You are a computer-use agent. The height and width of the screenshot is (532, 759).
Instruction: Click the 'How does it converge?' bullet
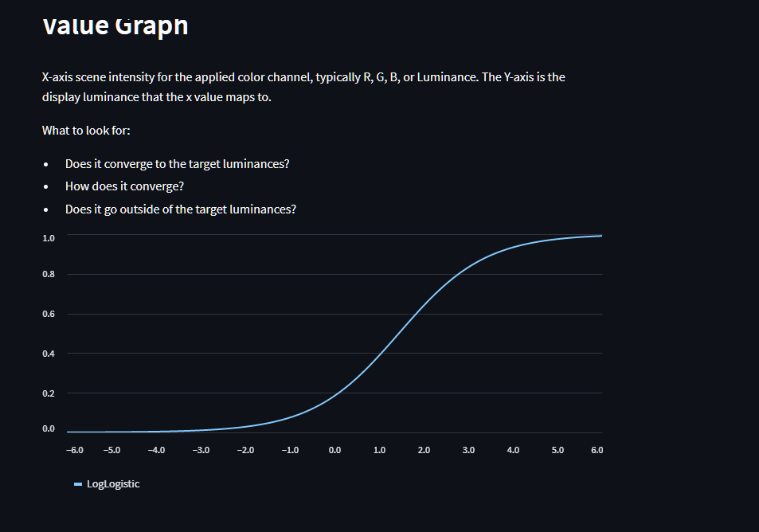(x=124, y=186)
